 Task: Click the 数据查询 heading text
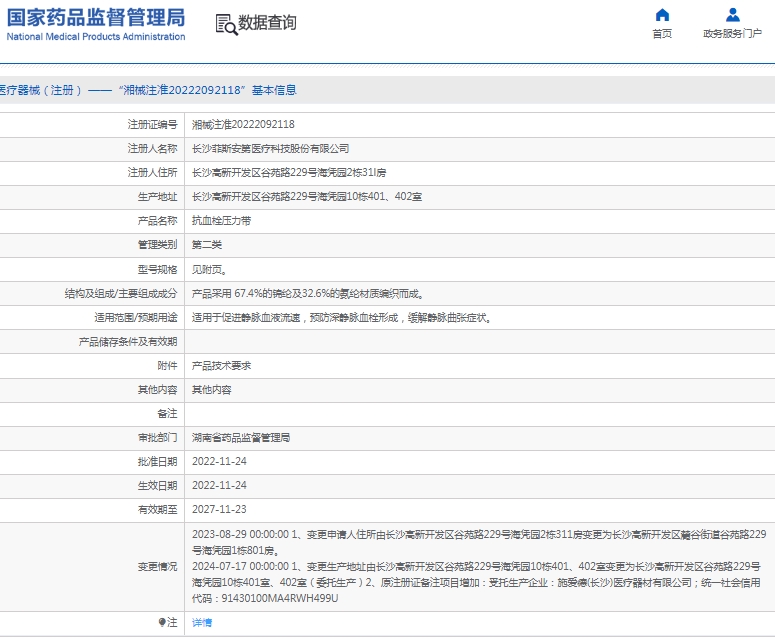coord(267,23)
